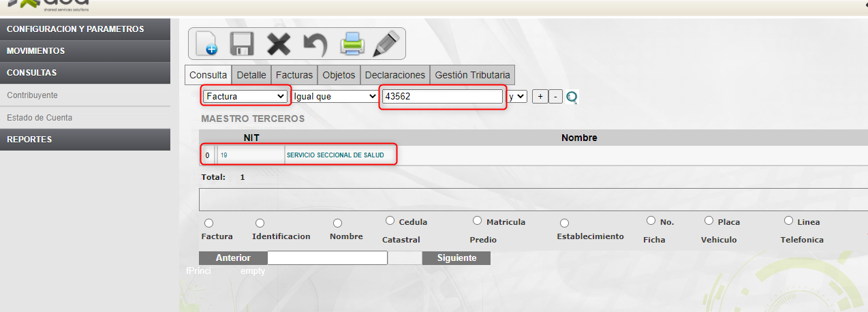Image resolution: width=868 pixels, height=312 pixels.
Task: Choose the Placa Vehiculo radio option
Action: 709,221
